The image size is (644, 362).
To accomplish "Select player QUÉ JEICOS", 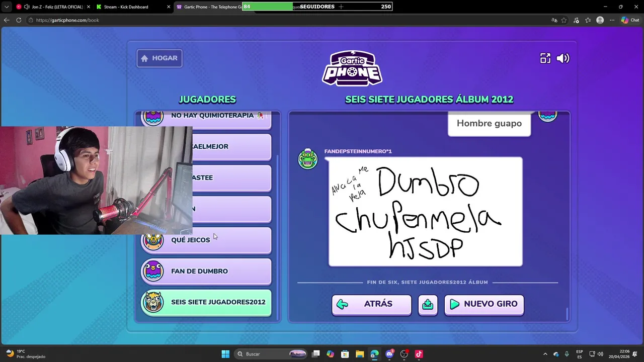I will [x=206, y=240].
